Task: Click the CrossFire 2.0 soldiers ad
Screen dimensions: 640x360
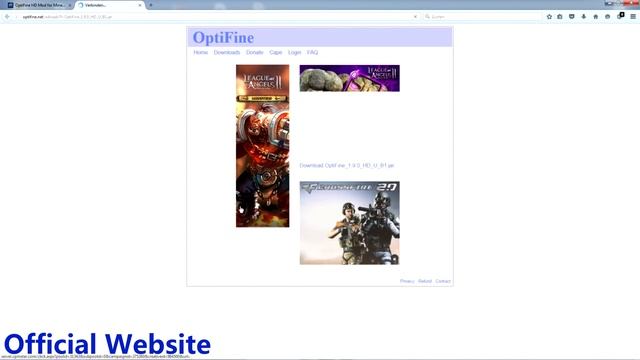Action: [350, 223]
